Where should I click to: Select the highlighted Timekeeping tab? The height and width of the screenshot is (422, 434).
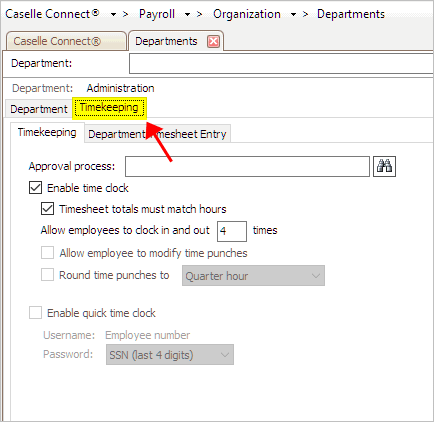pyautogui.click(x=109, y=108)
